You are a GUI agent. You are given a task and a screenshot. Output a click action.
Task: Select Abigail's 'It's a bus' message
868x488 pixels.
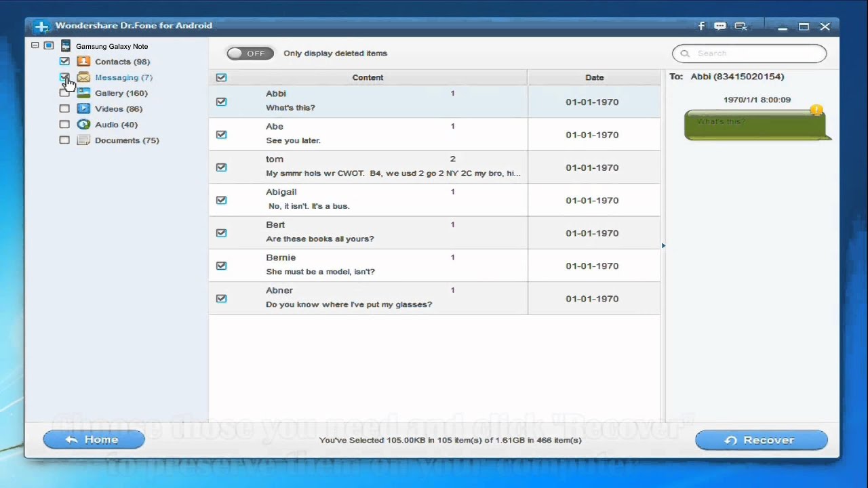tap(434, 200)
